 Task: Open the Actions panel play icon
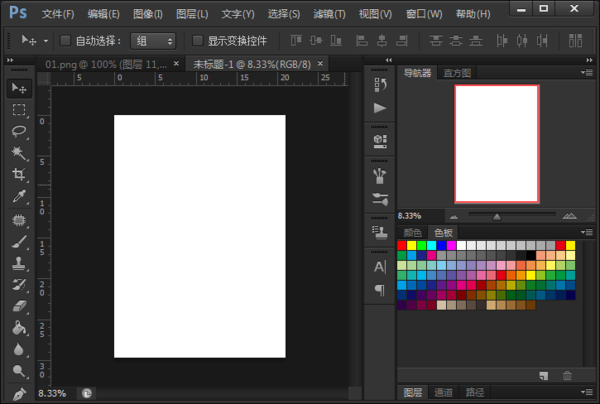[x=380, y=108]
